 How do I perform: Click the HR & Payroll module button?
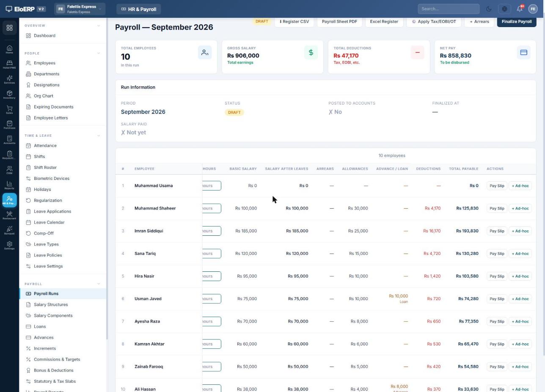point(139,9)
